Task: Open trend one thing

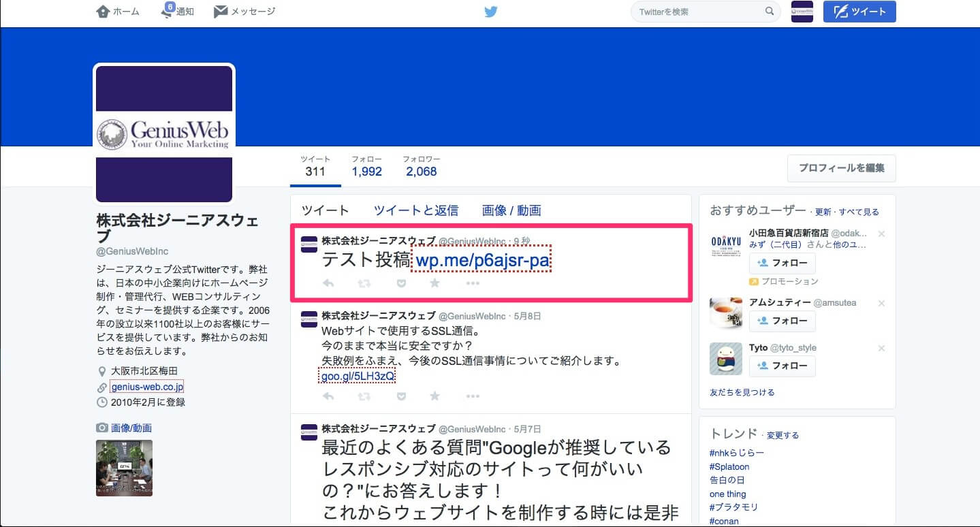Action: pyautogui.click(x=728, y=494)
